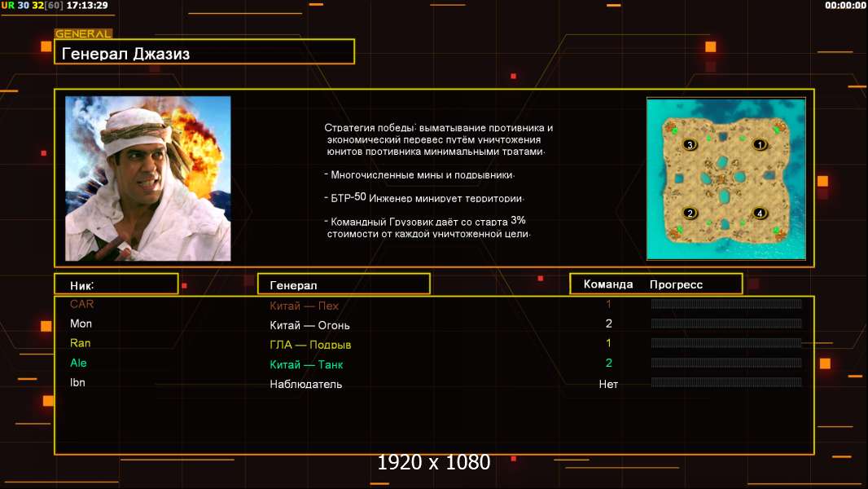
Task: Select player Ran in the list
Action: pyautogui.click(x=81, y=343)
